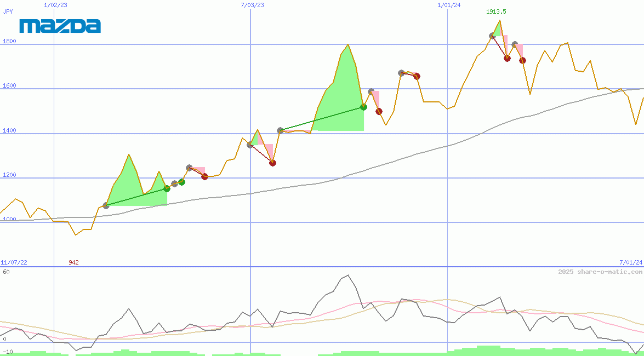Select the 7/03/23 date marker
The height and width of the screenshot is (356, 644).
252,5
